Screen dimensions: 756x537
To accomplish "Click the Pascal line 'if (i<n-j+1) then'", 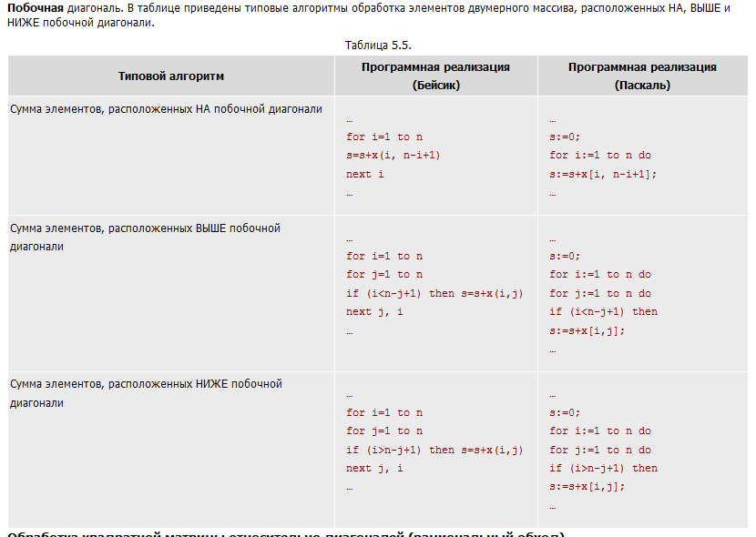I will point(603,311).
